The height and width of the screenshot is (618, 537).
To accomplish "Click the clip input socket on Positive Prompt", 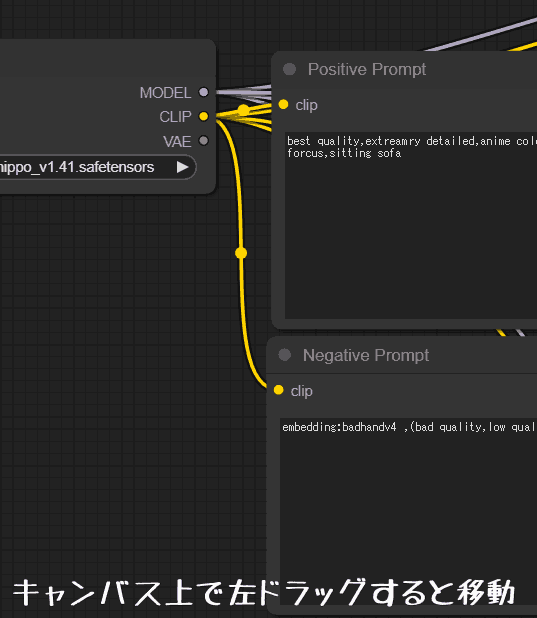I will tap(283, 104).
